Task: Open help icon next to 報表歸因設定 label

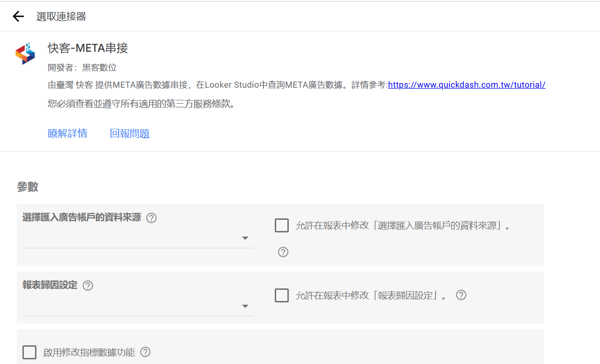Action: point(88,286)
